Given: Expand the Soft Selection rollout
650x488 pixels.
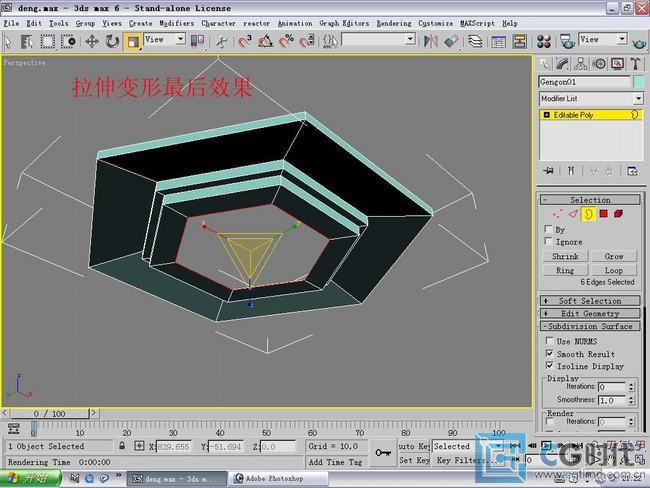Looking at the screenshot, I should click(x=590, y=301).
